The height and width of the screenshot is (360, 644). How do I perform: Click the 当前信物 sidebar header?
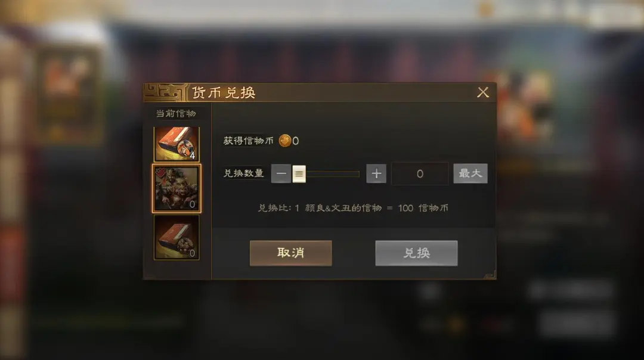pos(176,113)
